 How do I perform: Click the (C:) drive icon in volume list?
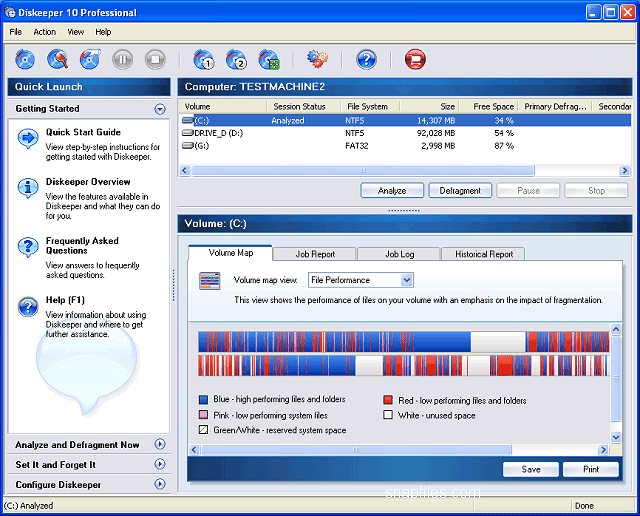pos(188,120)
